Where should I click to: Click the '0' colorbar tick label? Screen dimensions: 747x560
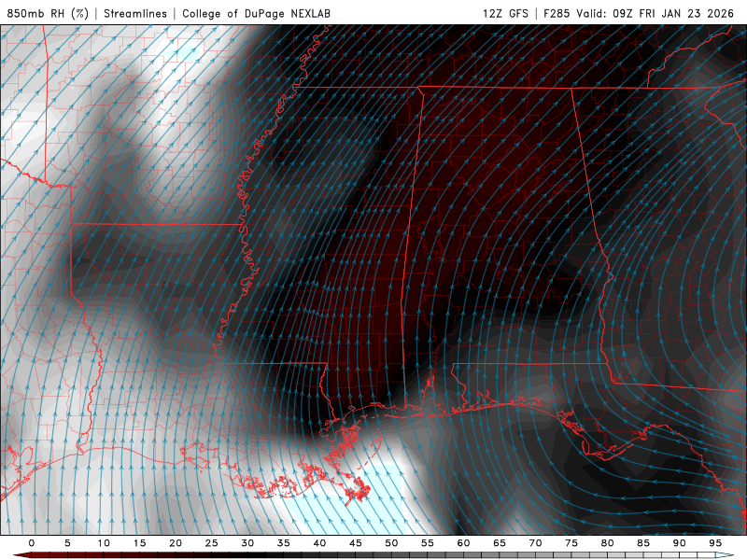[x=32, y=543]
